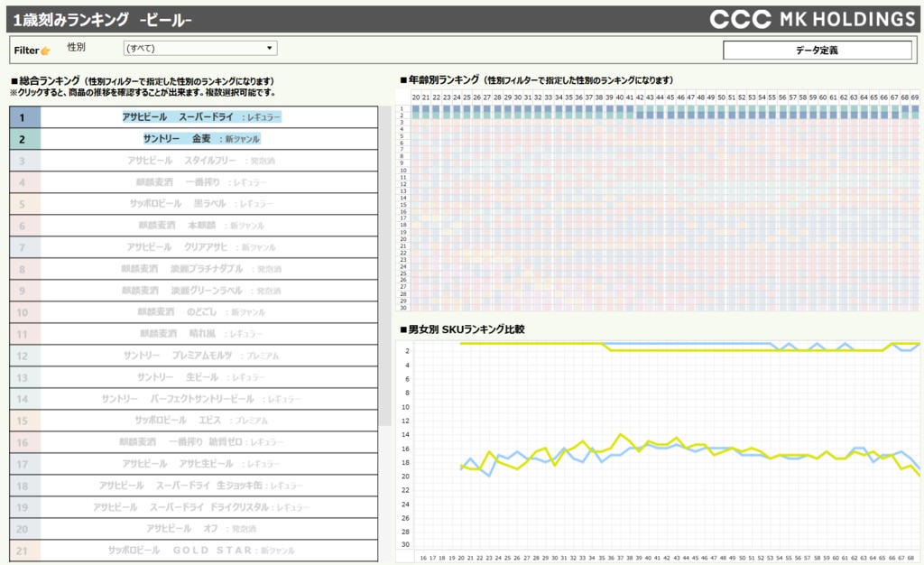924x565 pixels.
Task: Select age 50 header in the heatmap
Action: tap(722, 97)
